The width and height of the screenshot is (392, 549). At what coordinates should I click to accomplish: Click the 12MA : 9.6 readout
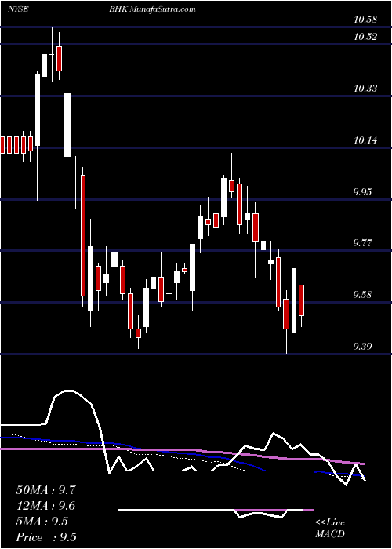pyautogui.click(x=45, y=506)
